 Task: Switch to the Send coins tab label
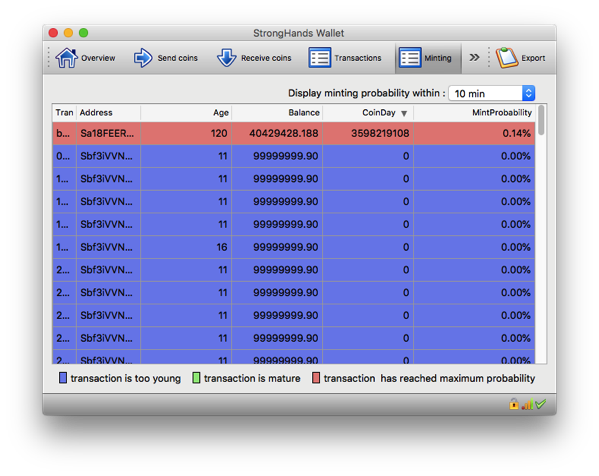pos(178,58)
